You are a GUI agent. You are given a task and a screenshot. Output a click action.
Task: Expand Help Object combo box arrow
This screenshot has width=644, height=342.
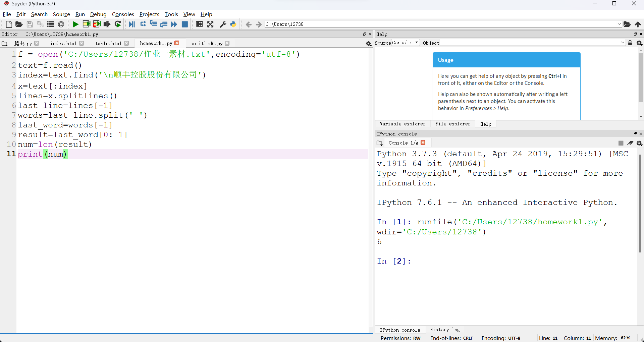(x=623, y=43)
